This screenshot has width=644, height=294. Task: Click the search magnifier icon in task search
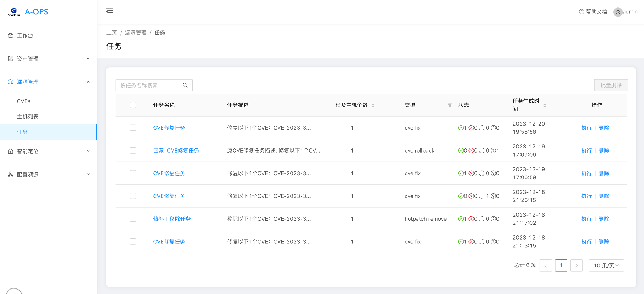(x=185, y=86)
